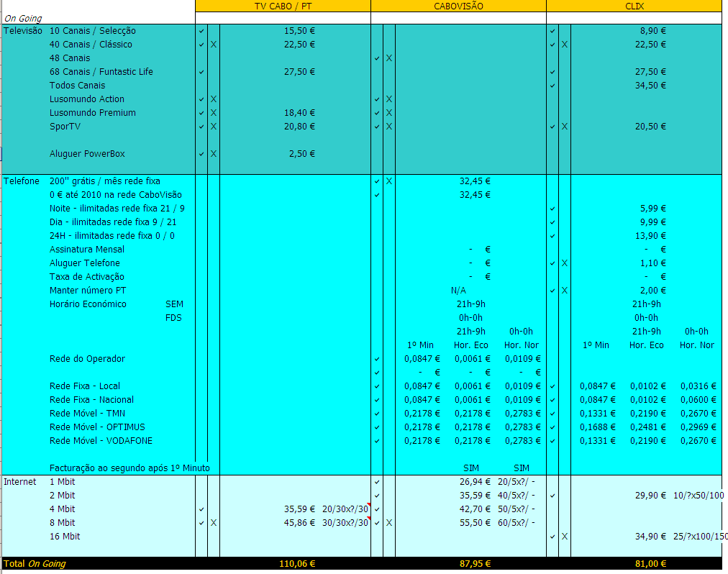Click the N/A cell under CABOVISÃO
The image size is (728, 574).
pos(458,291)
